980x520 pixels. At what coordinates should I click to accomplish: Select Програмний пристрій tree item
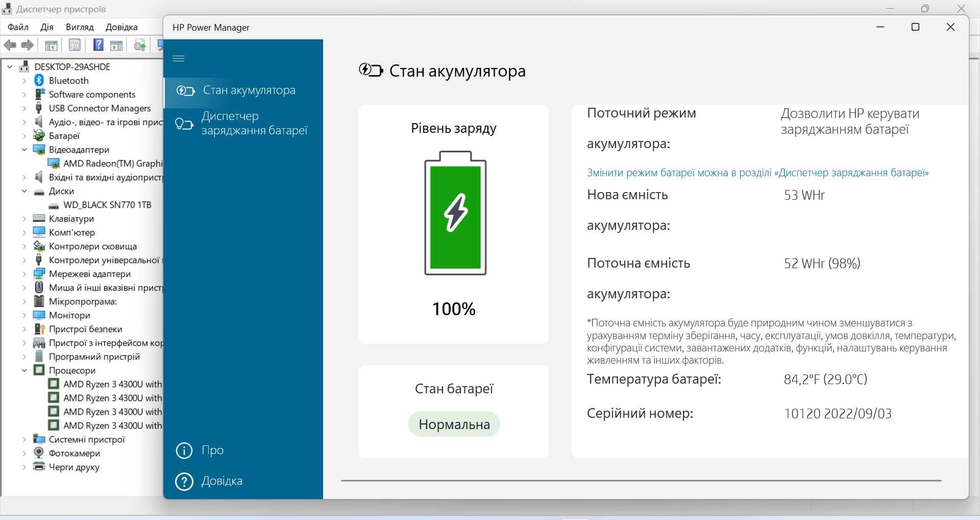[x=94, y=357]
